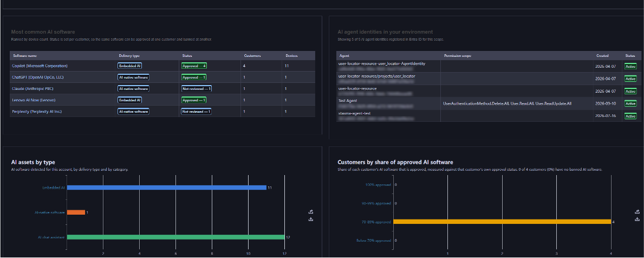Viewport: 644px width, 258px height.
Task: Click the Embedded AI badge in Lenovo row
Action: click(x=130, y=100)
